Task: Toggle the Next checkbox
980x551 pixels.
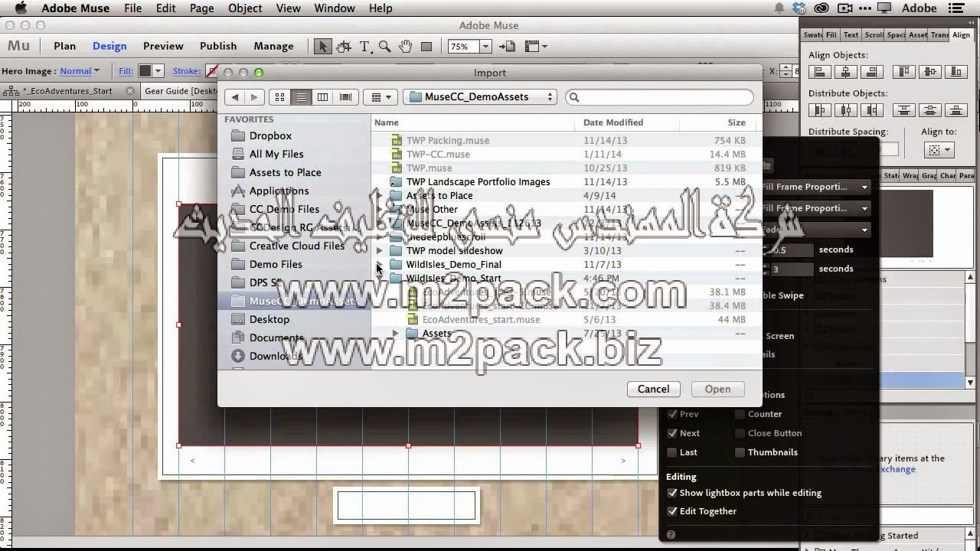Action: 672,433
